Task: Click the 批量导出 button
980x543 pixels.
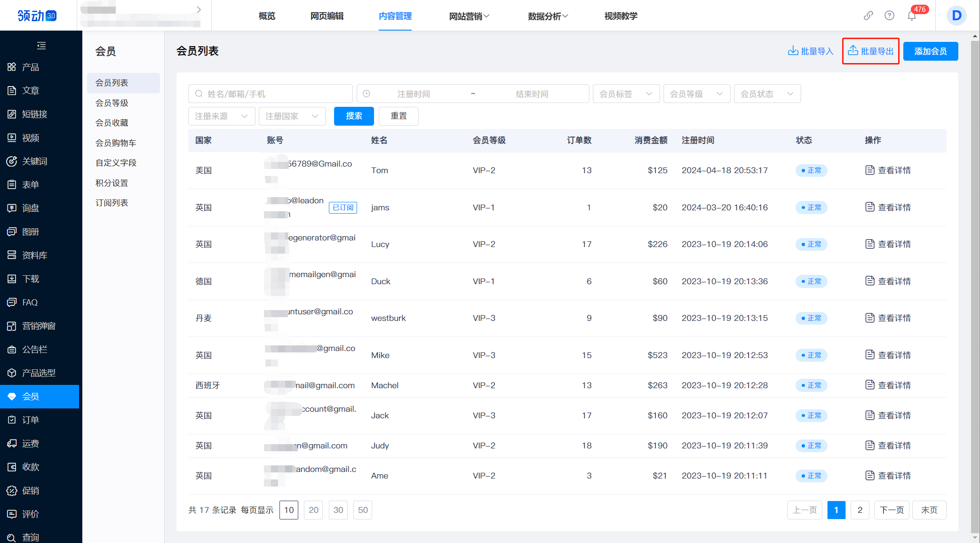Action: click(870, 51)
